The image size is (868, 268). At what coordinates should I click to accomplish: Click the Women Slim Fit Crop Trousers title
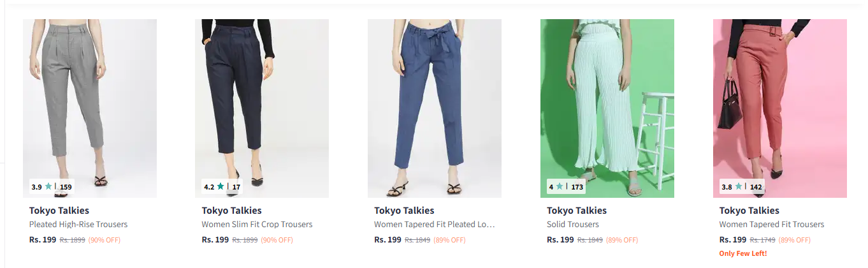click(257, 225)
